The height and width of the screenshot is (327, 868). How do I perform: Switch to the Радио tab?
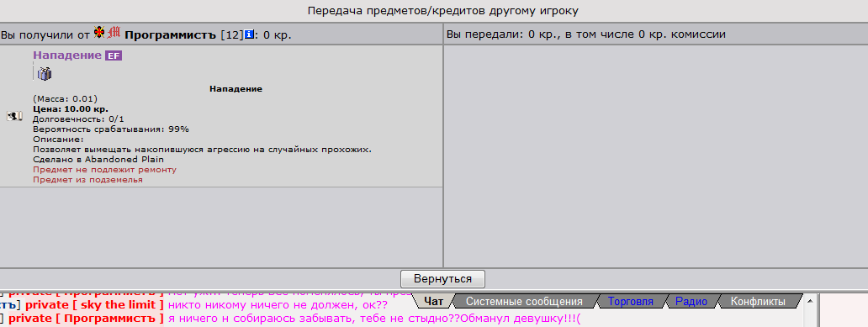pyautogui.click(x=691, y=302)
